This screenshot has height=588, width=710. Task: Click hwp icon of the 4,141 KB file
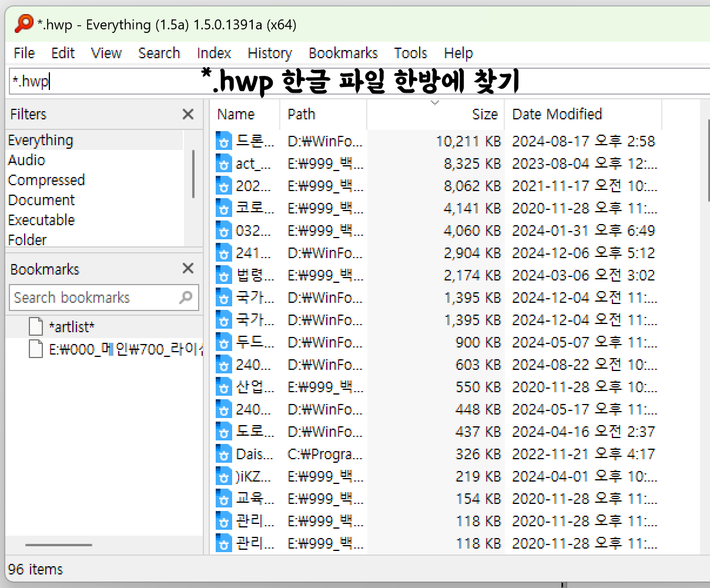pos(224,208)
